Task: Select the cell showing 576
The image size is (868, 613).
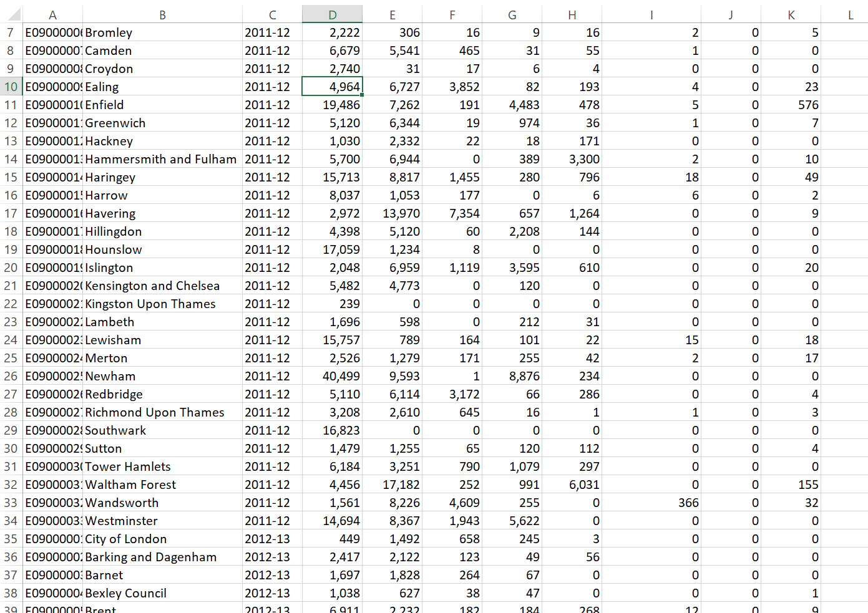Action: tap(791, 105)
